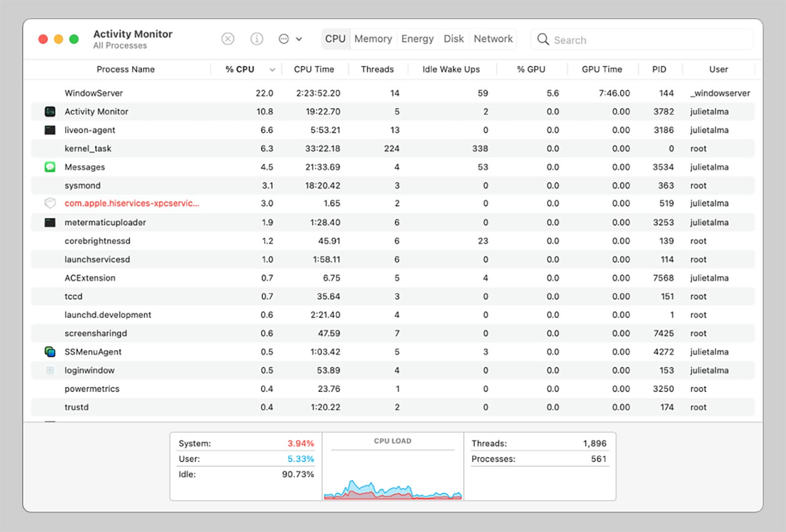
Task: Sort by the User column header
Action: click(718, 69)
